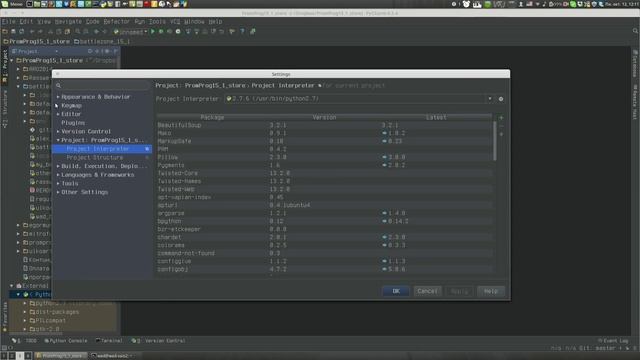
Task: Click in the Settings search field
Action: tap(103, 85)
